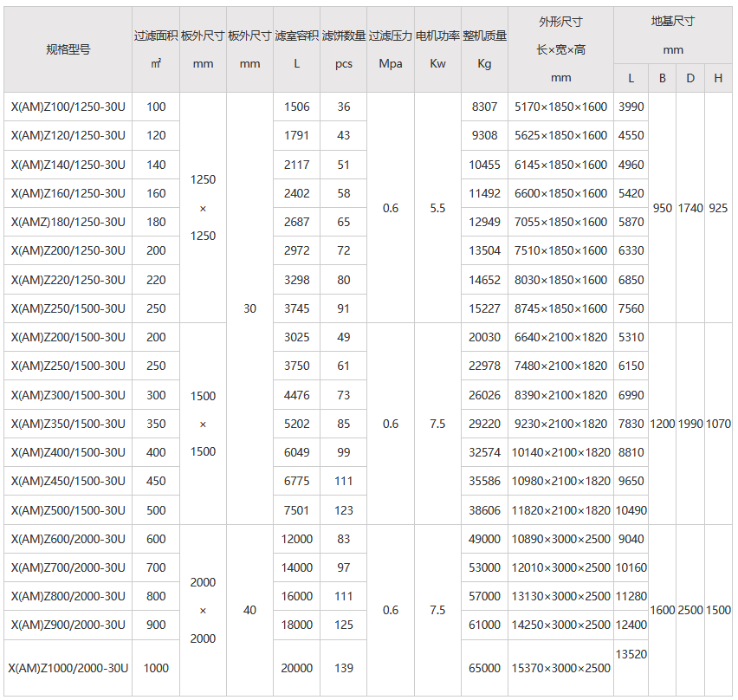
Task: Select model X(AM)Z100/1250-30U
Action: (68, 107)
